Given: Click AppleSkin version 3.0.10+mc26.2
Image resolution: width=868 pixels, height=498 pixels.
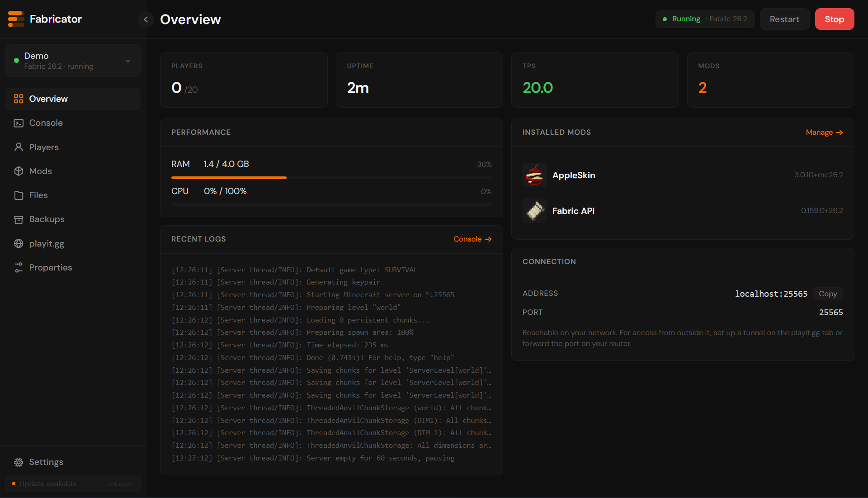Looking at the screenshot, I should click(x=819, y=175).
